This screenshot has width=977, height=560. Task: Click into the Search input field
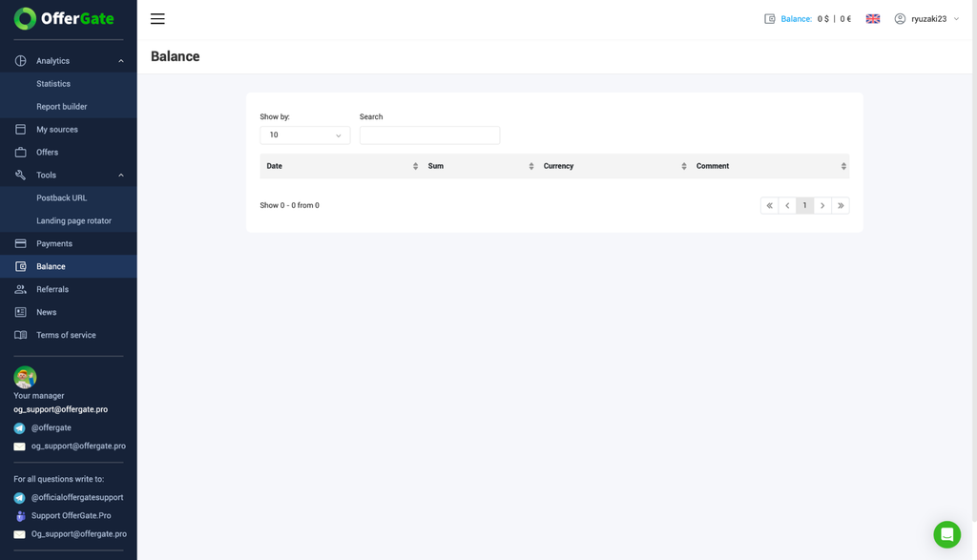pos(430,135)
